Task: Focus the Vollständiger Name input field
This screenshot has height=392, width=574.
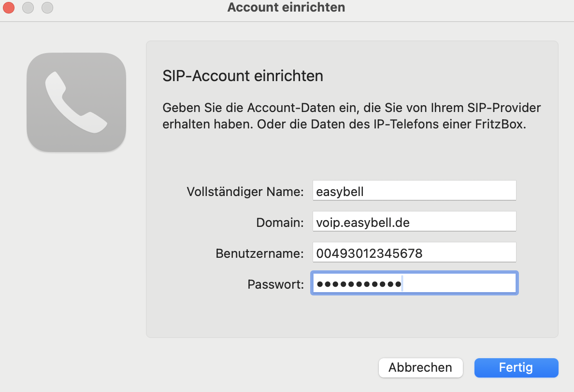Action: click(x=414, y=192)
